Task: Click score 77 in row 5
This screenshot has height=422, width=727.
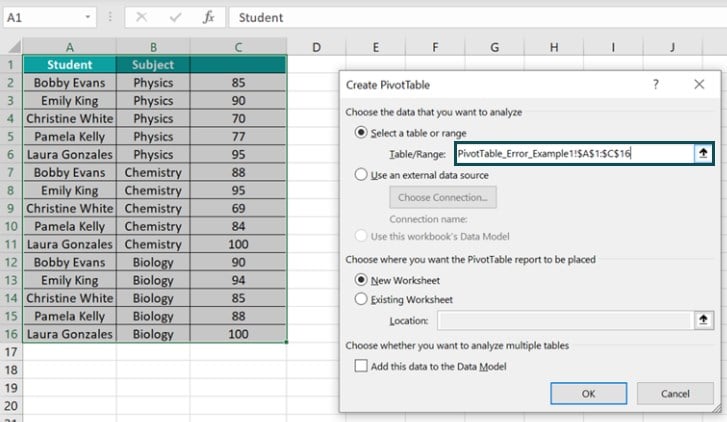Action: coord(238,136)
